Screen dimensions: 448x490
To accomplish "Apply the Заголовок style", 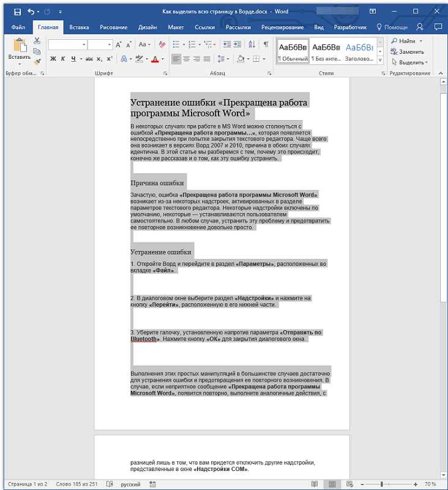I will 359,52.
